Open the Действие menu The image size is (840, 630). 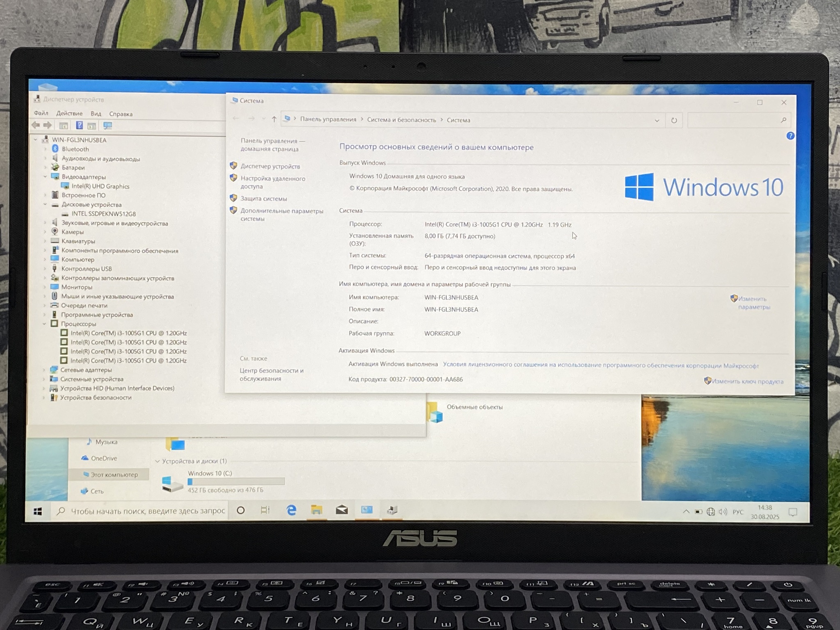coord(69,114)
